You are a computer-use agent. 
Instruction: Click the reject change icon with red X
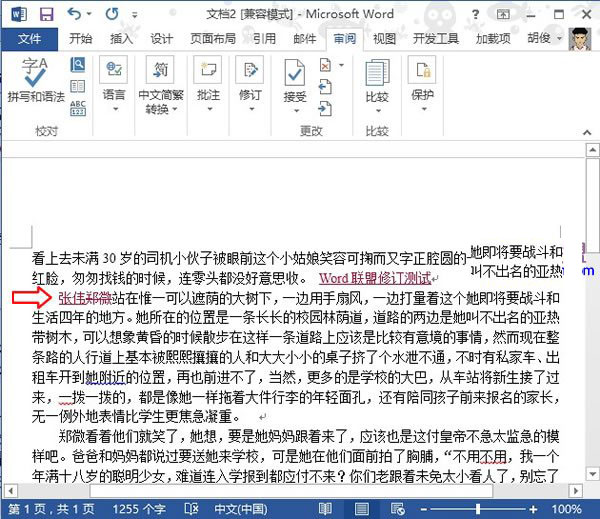tap(325, 65)
